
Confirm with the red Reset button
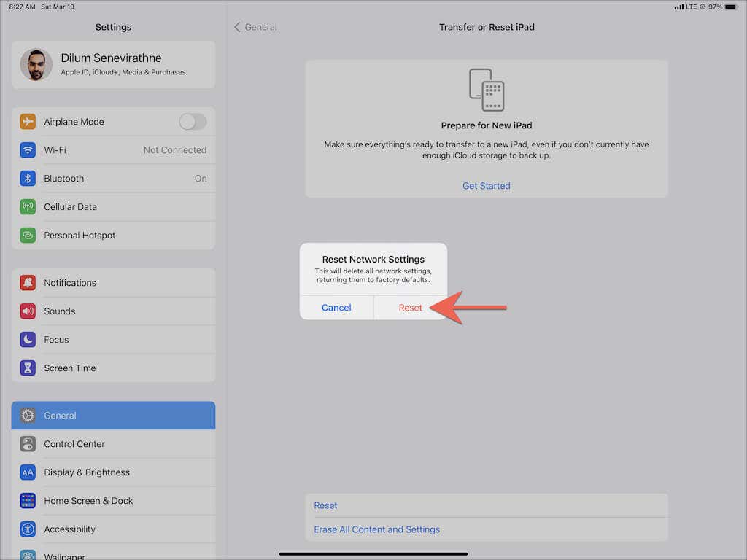tap(410, 308)
